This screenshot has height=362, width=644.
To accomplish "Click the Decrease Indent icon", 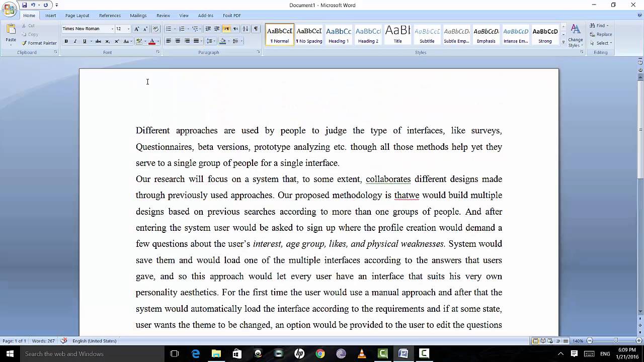I will pos(208,29).
